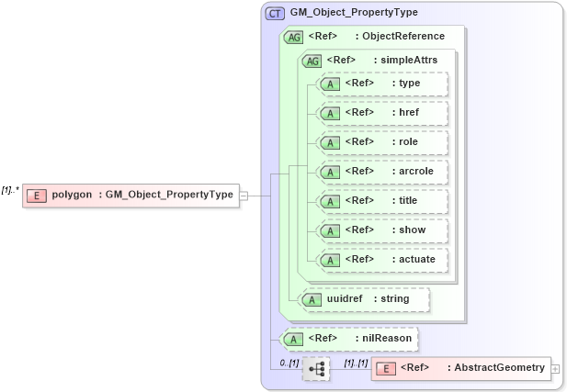Image resolution: width=567 pixels, height=392 pixels.
Task: Select the A icon of actuate attribute
Action: [x=330, y=260]
